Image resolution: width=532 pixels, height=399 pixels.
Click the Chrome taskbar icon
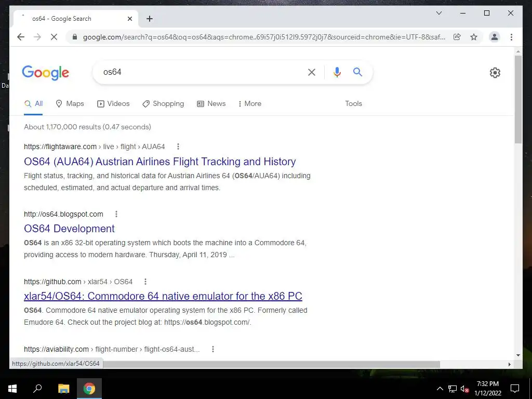point(89,389)
